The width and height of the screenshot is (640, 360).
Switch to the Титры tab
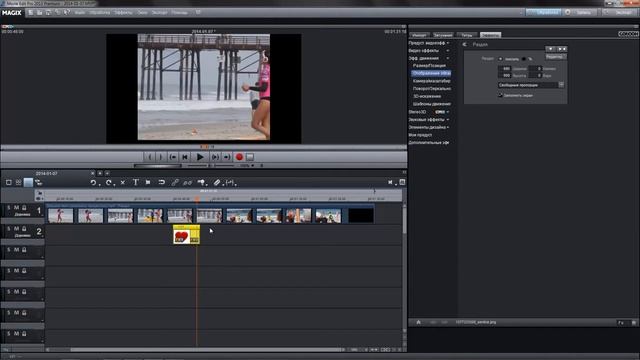click(x=467, y=35)
